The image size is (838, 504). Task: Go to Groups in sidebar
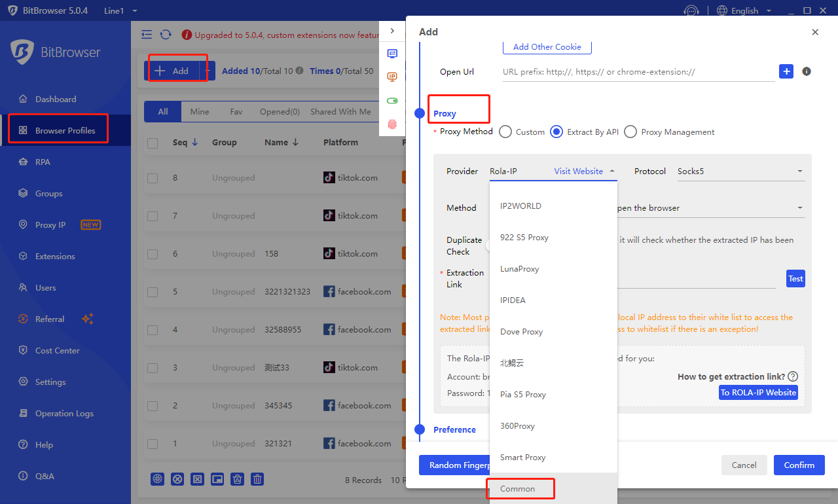click(49, 193)
